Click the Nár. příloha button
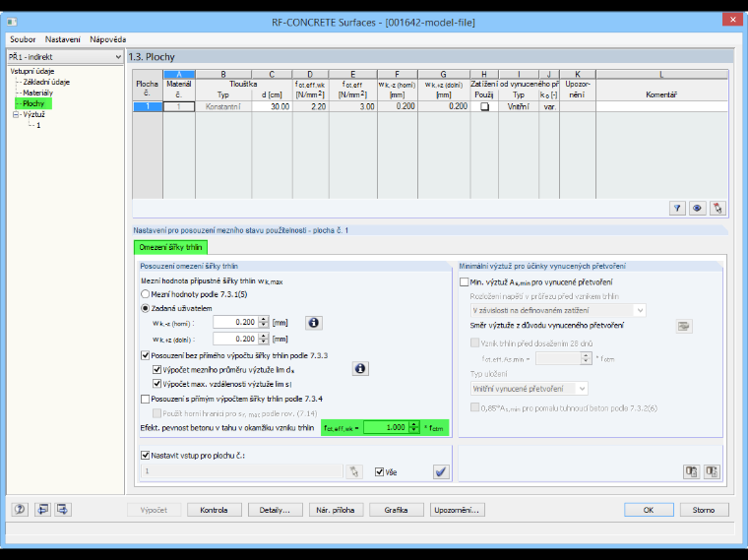 336,510
